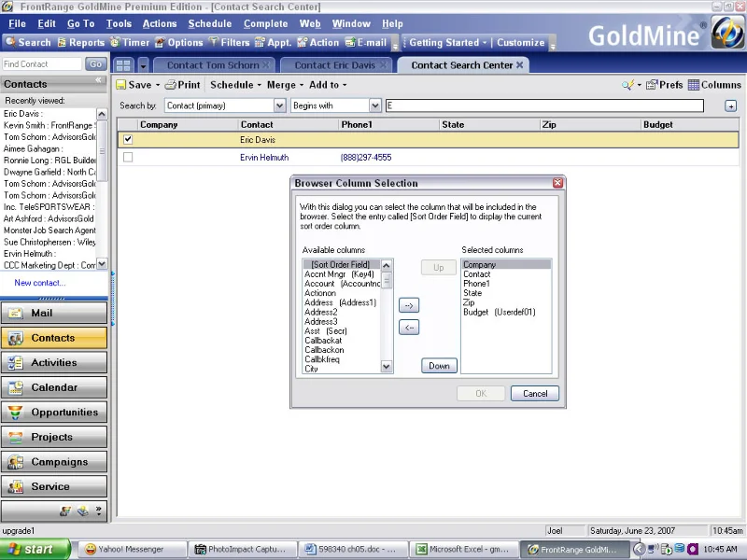This screenshot has height=560, width=747.
Task: Open Activities in the navigation pane
Action: (x=54, y=362)
